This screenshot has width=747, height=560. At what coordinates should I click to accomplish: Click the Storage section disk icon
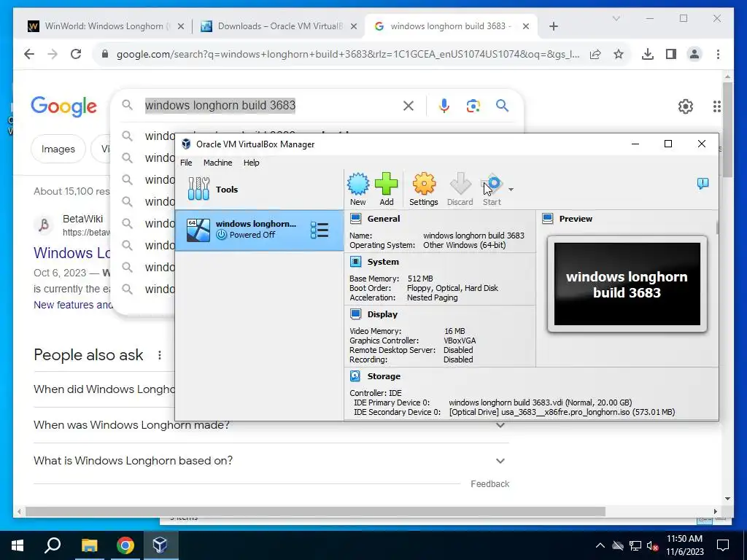(x=355, y=376)
